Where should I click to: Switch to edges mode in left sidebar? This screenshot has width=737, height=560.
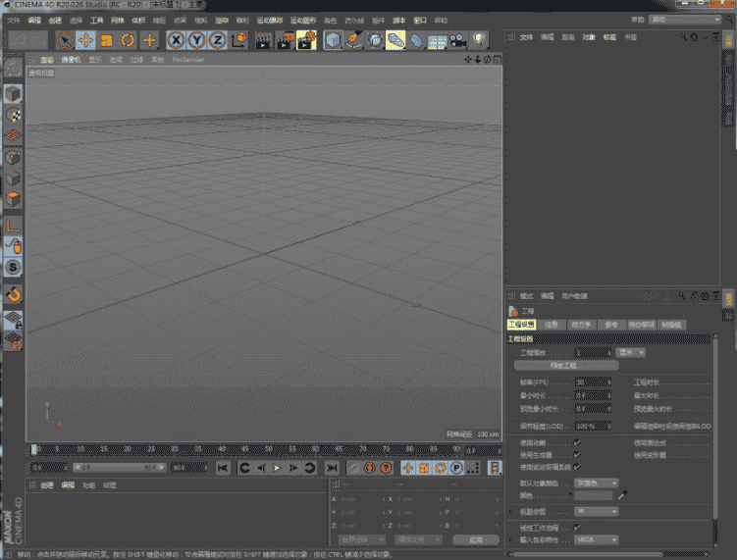point(13,178)
